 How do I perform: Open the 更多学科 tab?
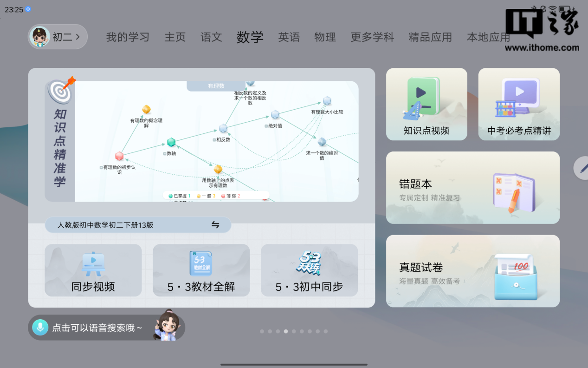tap(372, 37)
